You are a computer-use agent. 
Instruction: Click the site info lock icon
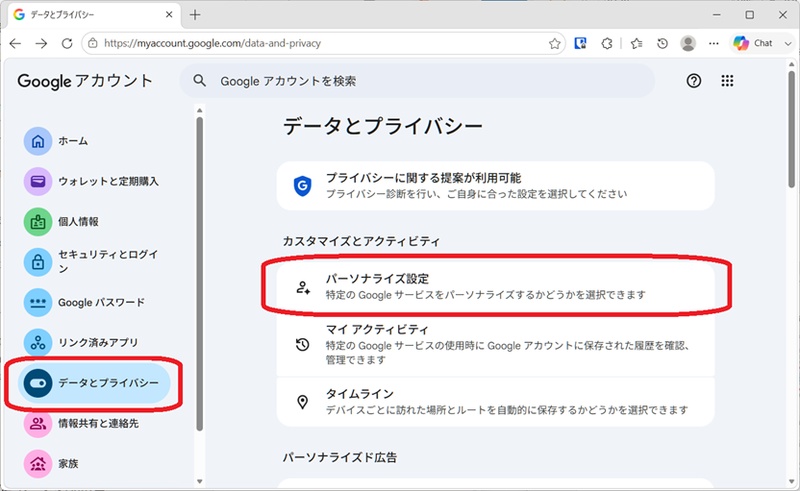93,43
